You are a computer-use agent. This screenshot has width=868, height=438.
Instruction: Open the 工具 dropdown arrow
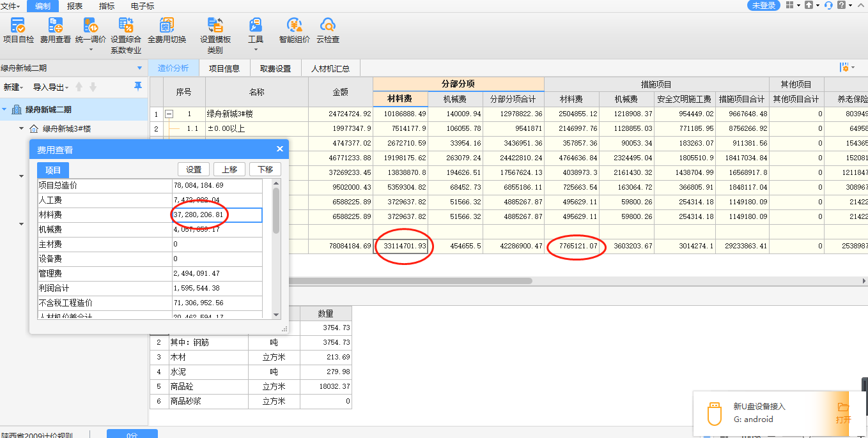tap(256, 50)
